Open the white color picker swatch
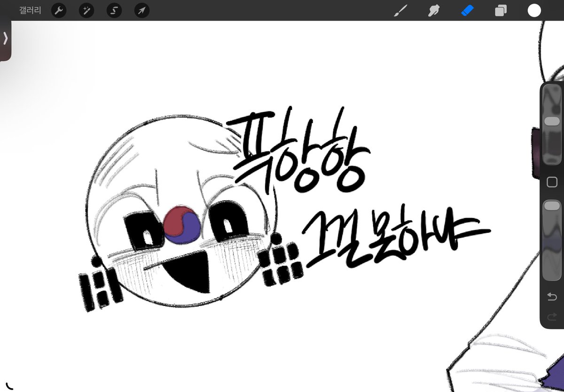 point(534,10)
